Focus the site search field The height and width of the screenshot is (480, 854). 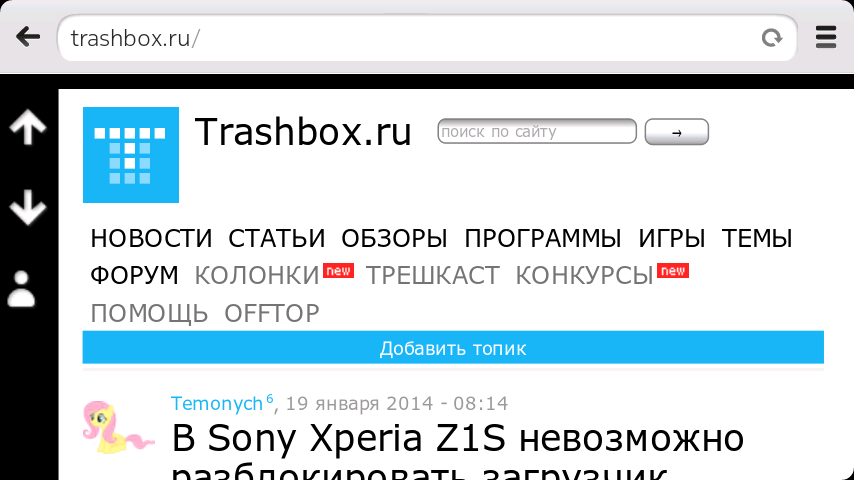coord(537,131)
